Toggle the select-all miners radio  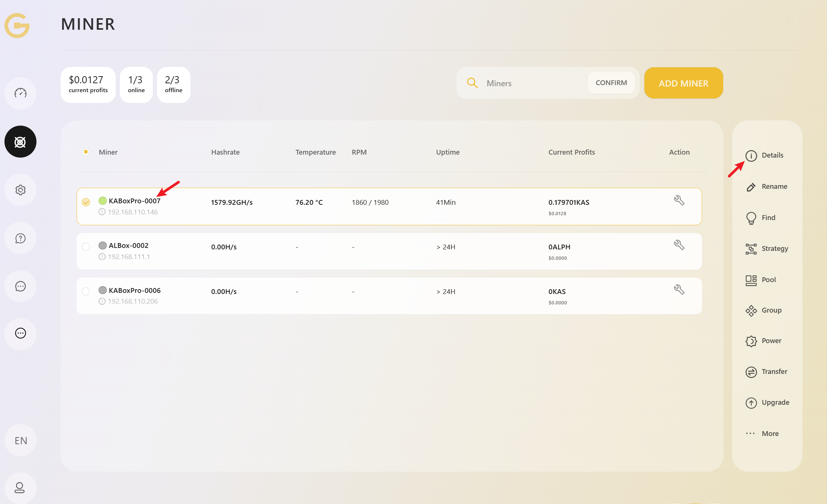86,152
